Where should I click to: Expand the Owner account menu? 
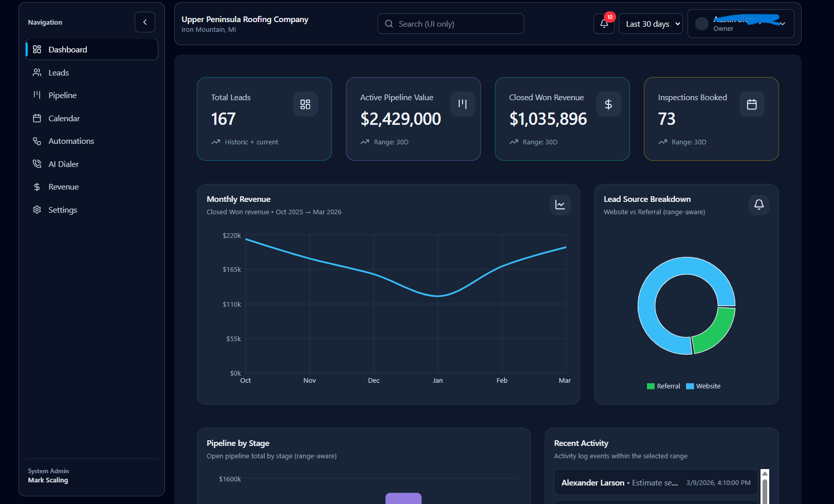pos(741,24)
